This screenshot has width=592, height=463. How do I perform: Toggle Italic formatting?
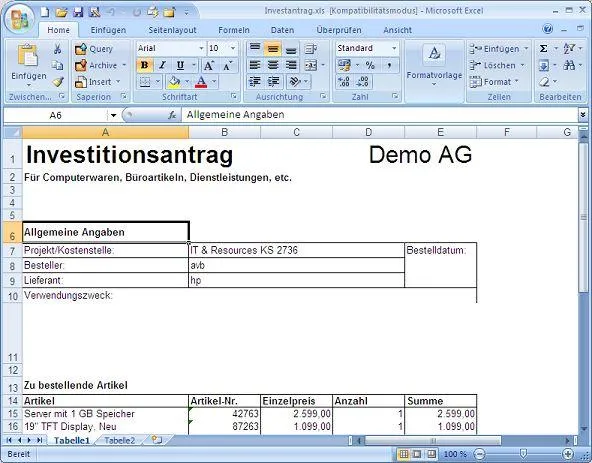coord(162,65)
